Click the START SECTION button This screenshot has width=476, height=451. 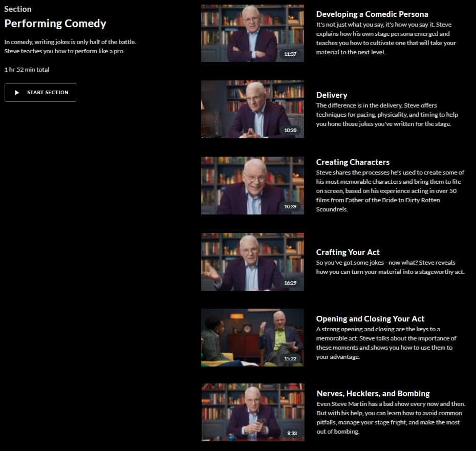(x=40, y=93)
